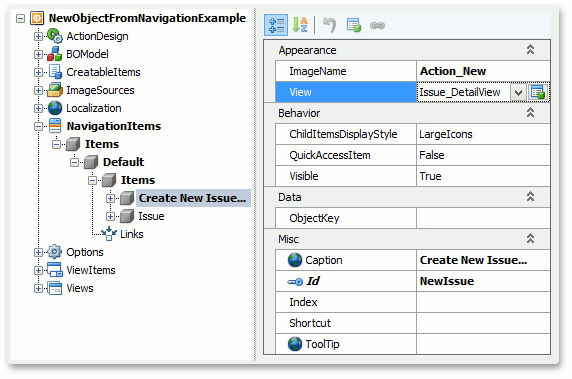This screenshot has height=379, width=572.
Task: Click the empty Index value field
Action: point(483,302)
